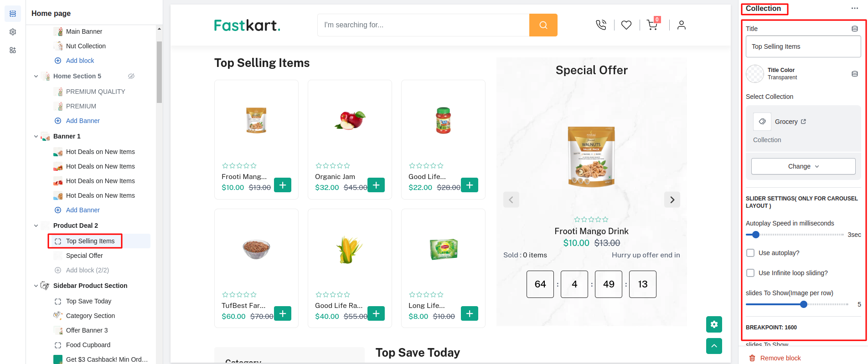The height and width of the screenshot is (364, 868).
Task: Open the Change collection dropdown
Action: coord(803,166)
